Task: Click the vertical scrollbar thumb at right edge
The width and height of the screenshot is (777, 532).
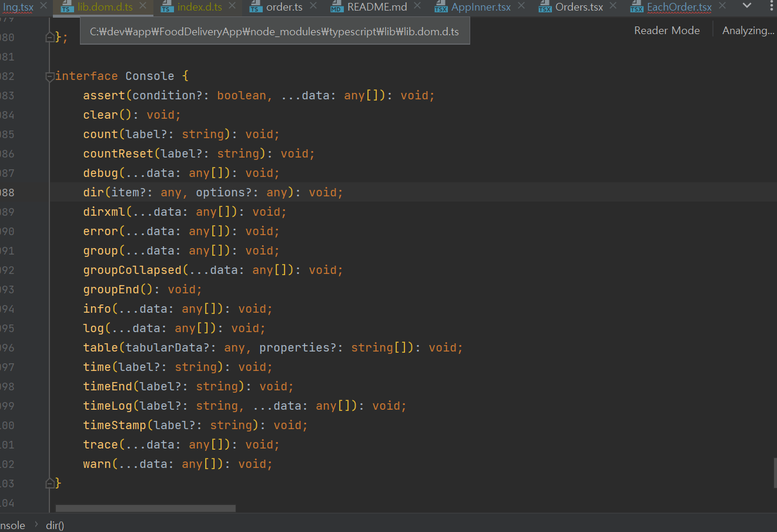Action: click(x=775, y=473)
